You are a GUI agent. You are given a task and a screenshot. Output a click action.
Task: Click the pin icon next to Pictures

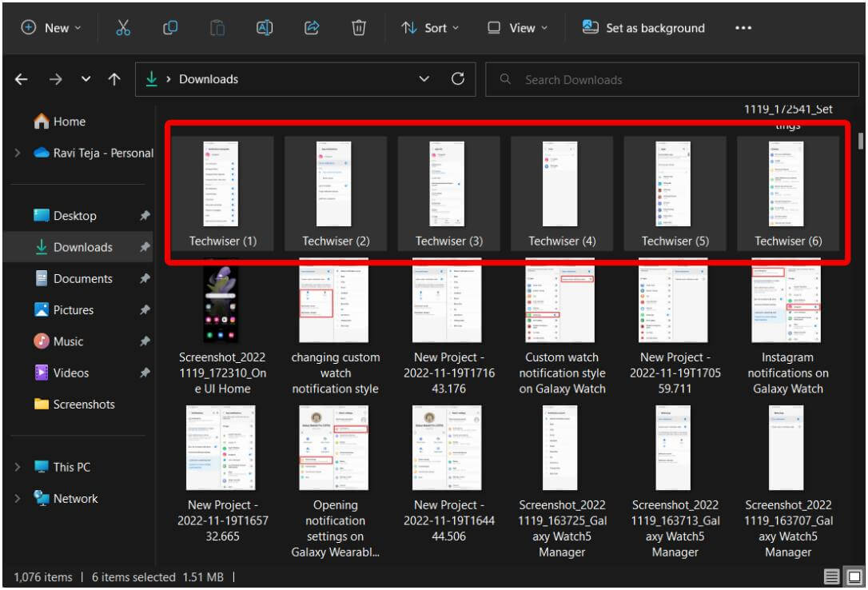(x=145, y=310)
